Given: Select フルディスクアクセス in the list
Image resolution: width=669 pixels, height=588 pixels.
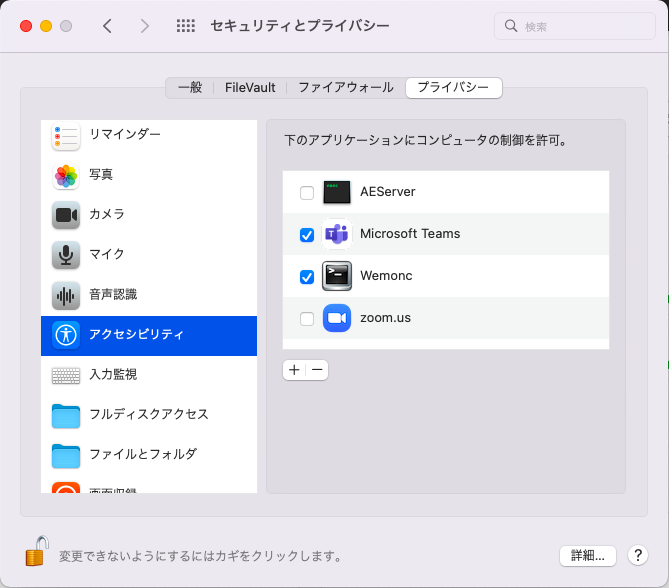Looking at the screenshot, I should [x=149, y=416].
